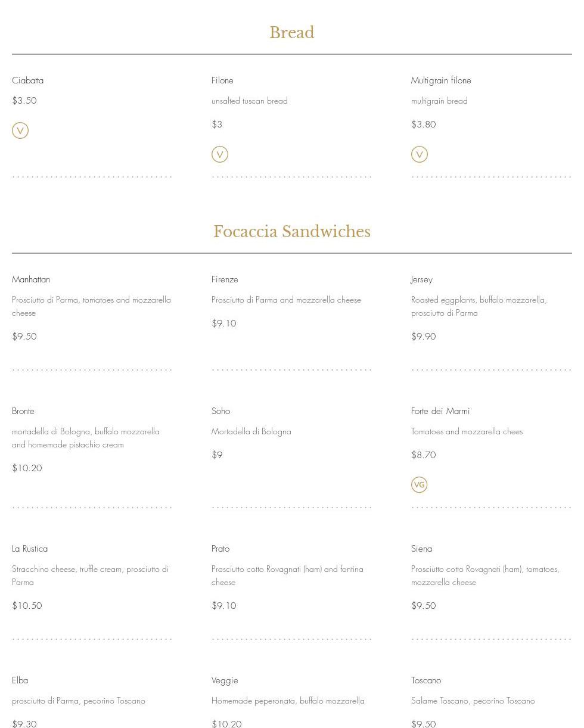Click the VG icon under Forte dei Marmi
Screen dimensions: 584x728
[420, 484]
